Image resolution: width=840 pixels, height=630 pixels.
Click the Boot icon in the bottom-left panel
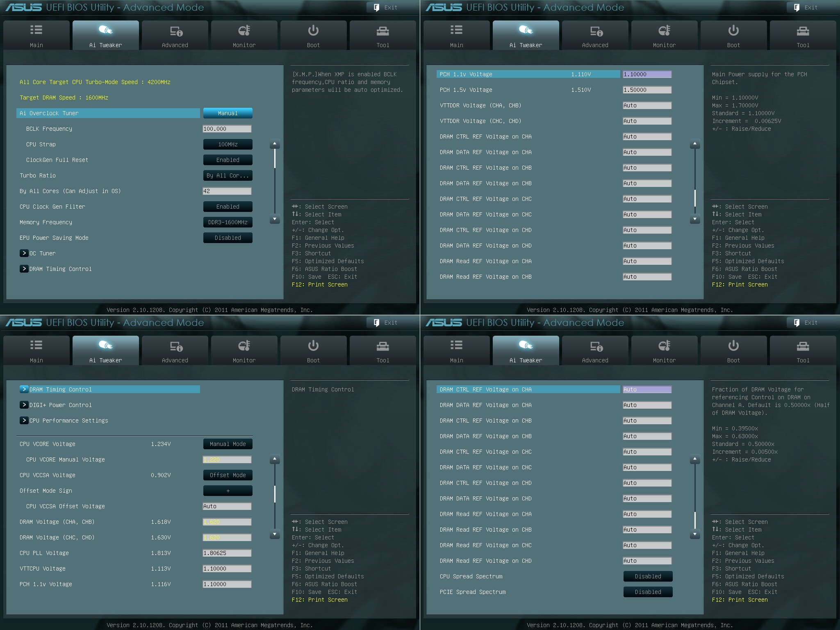(x=313, y=346)
